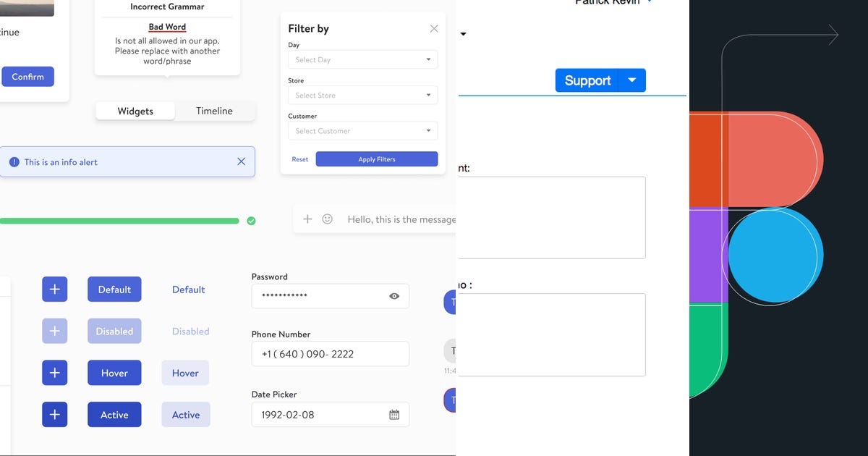The width and height of the screenshot is (868, 456).
Task: Open the Select Store dropdown
Action: (x=363, y=96)
